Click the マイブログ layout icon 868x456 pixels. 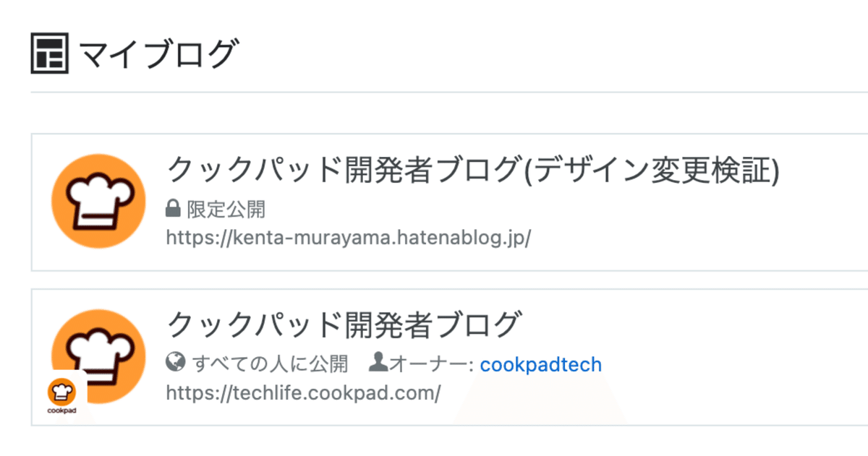click(x=49, y=53)
